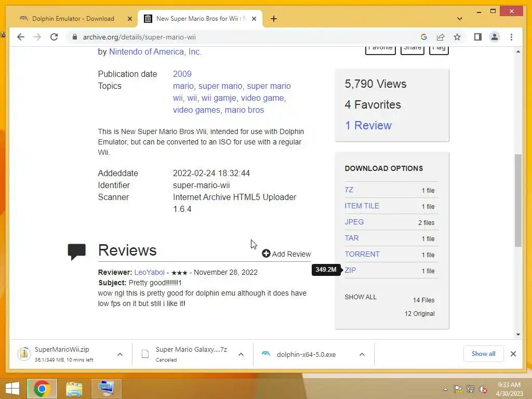This screenshot has width=532, height=399.
Task: Click the browser forward arrow
Action: (37, 37)
